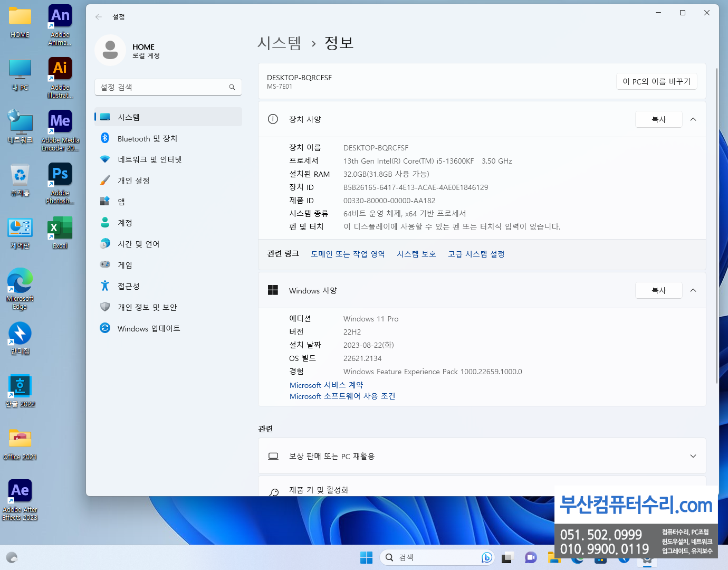Open Microsoft Edge desktop shortcut
The width and height of the screenshot is (728, 570).
[x=20, y=289]
